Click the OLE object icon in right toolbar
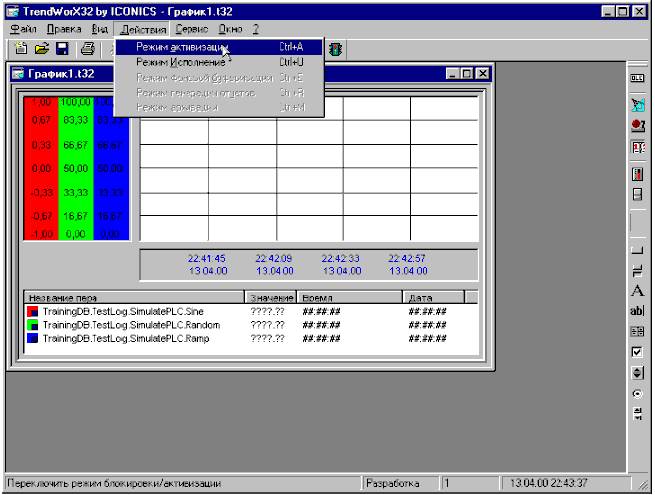 click(x=637, y=79)
